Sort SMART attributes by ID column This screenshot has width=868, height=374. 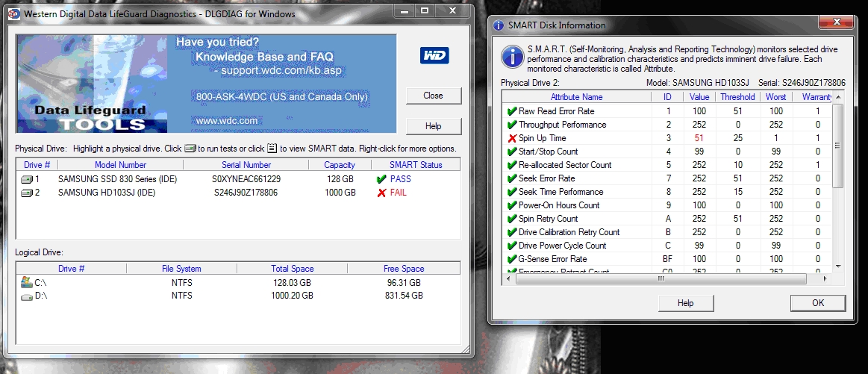(668, 97)
